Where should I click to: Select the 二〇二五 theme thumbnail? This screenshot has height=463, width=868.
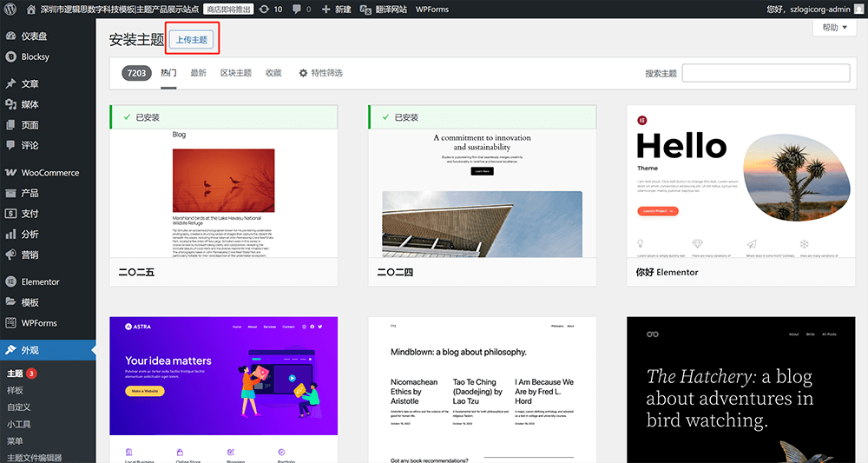[x=224, y=193]
